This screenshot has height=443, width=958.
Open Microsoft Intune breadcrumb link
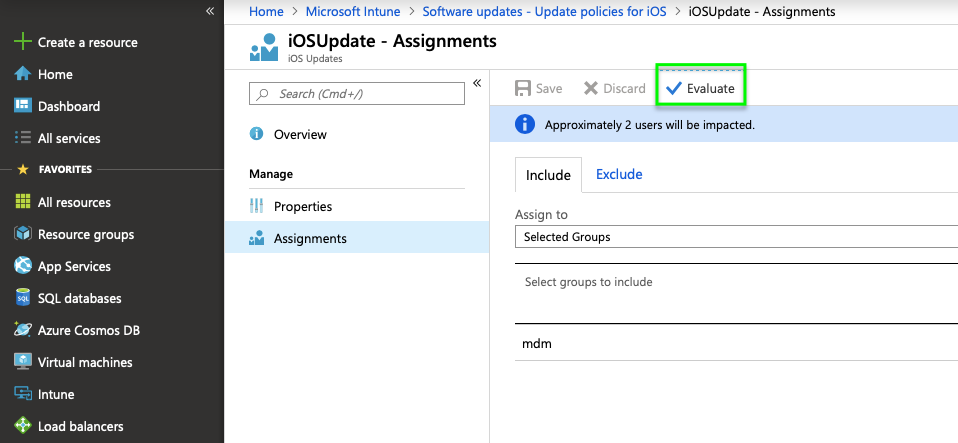pos(353,12)
